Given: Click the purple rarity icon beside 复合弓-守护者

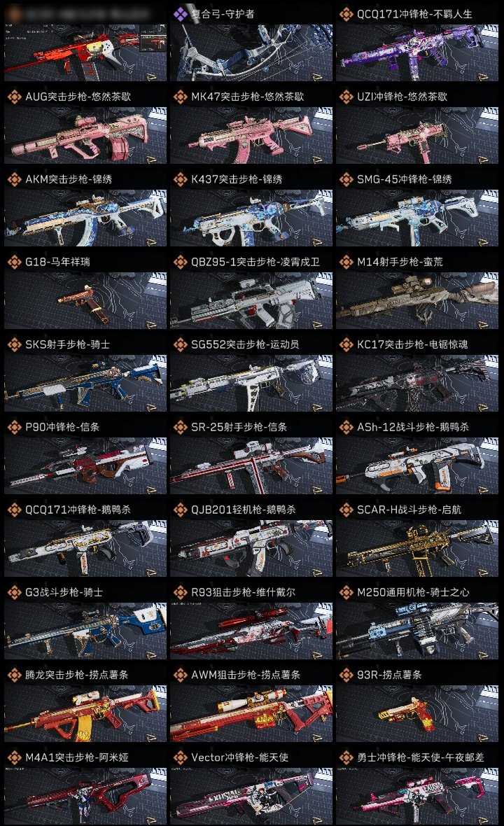Looking at the screenshot, I should coord(180,14).
